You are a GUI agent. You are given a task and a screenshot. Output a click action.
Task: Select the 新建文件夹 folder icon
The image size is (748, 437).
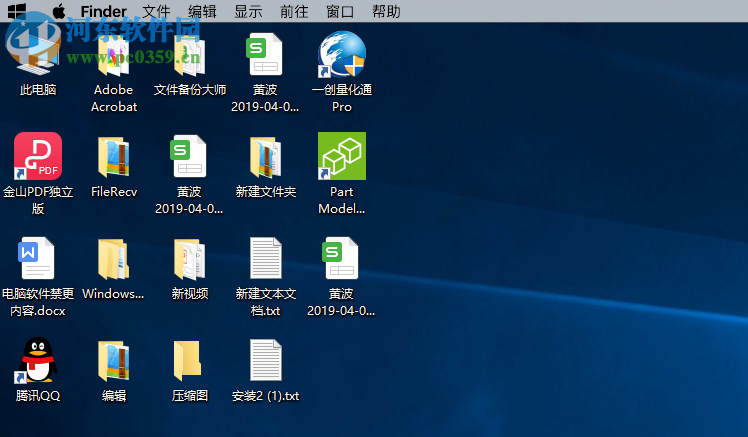pyautogui.click(x=266, y=157)
